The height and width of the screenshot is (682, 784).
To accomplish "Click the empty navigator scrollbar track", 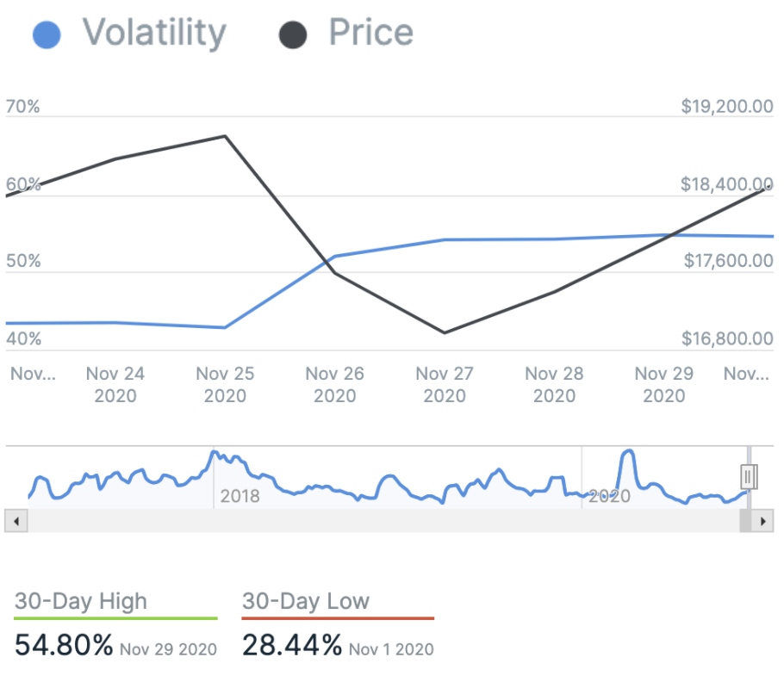I will coord(379,521).
